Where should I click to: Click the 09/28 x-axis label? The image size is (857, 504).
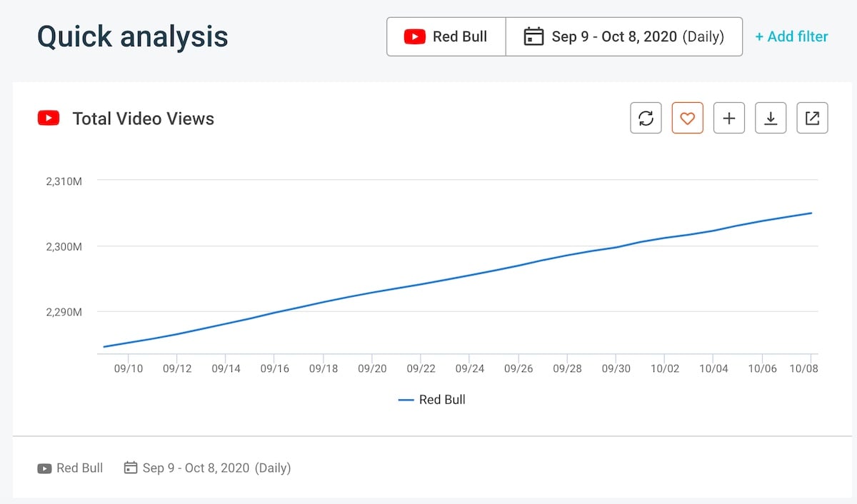click(567, 368)
